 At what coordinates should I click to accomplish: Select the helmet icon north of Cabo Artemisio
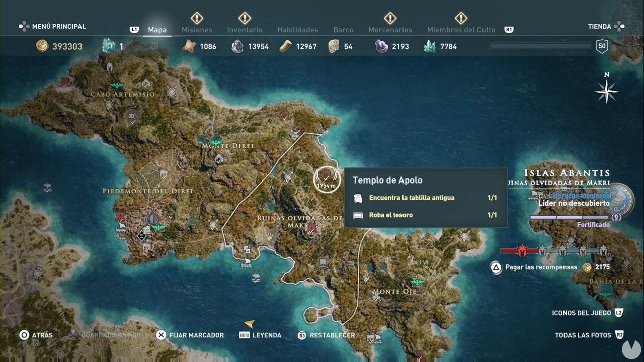pyautogui.click(x=109, y=66)
